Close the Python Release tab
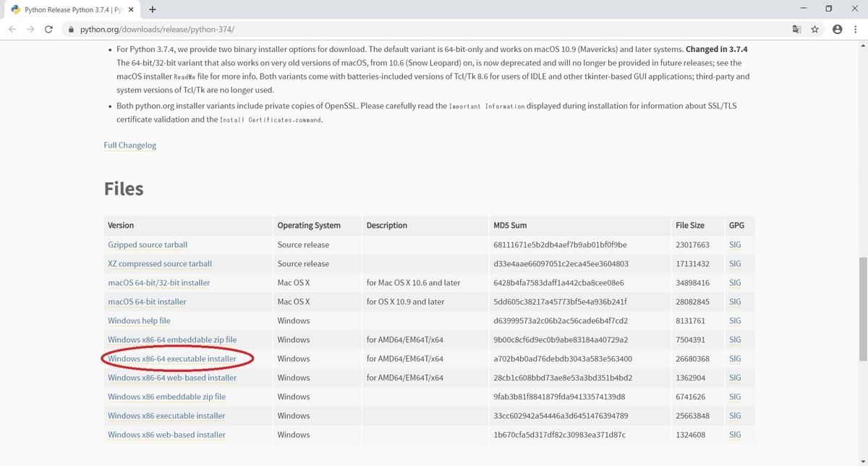Screen dimensions: 868x466 (x=131, y=10)
